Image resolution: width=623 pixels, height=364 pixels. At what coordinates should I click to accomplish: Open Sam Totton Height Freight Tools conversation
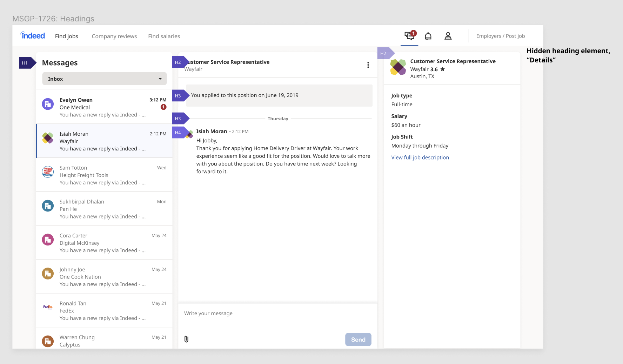104,175
